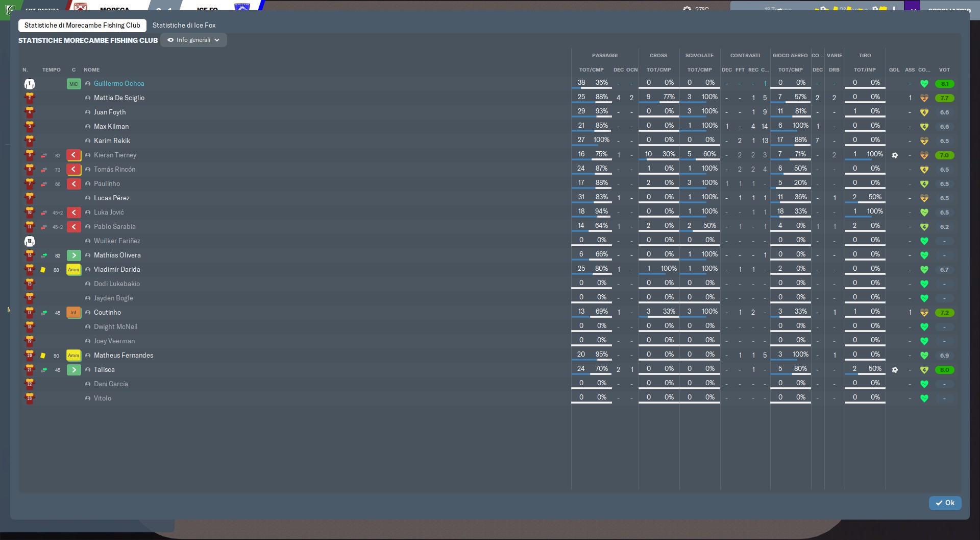
Task: Sort by the VOT rating column header
Action: pos(944,70)
